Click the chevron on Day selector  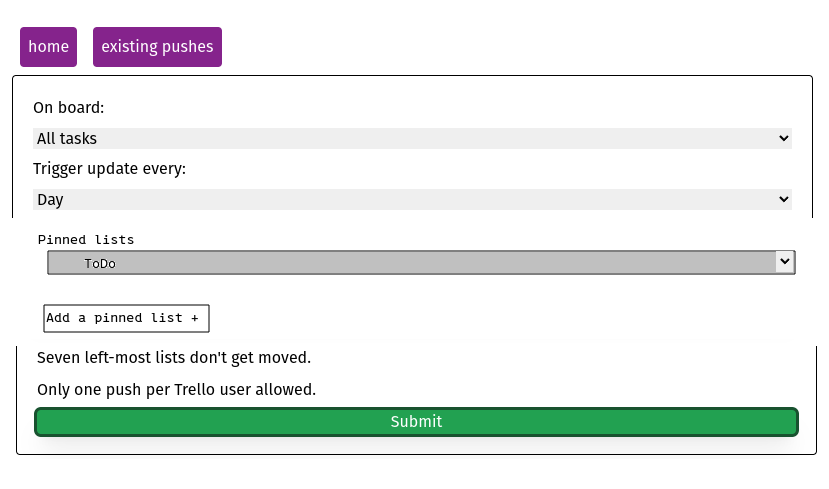point(784,199)
